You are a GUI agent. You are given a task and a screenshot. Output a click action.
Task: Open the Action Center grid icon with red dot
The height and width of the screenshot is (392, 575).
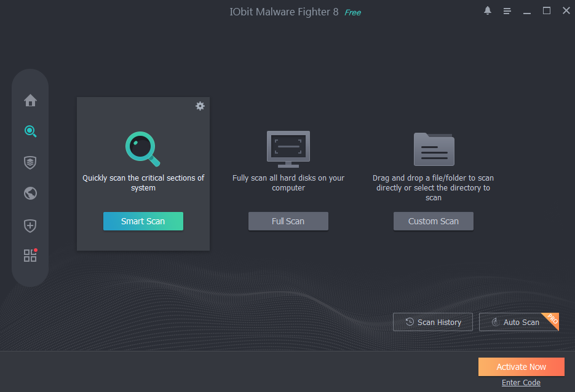point(30,256)
